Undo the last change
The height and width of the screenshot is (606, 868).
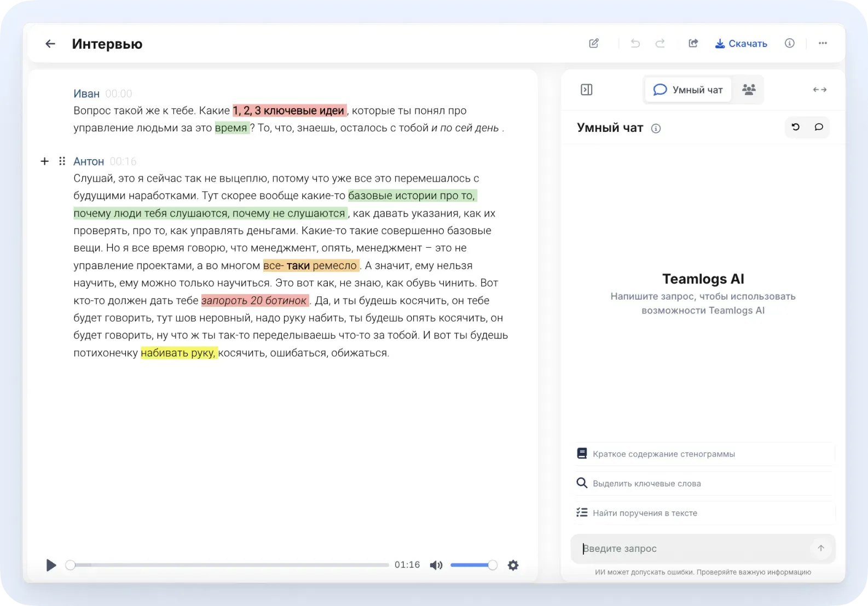(x=635, y=43)
